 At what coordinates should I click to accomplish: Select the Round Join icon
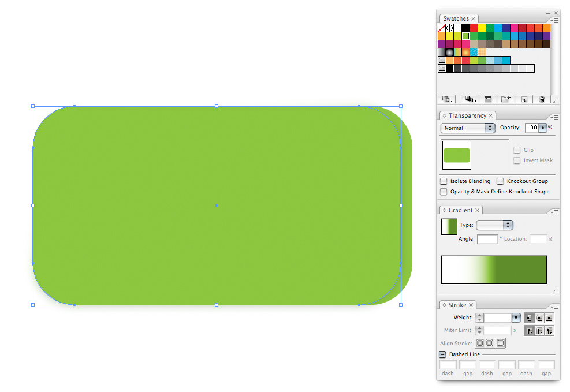point(539,331)
